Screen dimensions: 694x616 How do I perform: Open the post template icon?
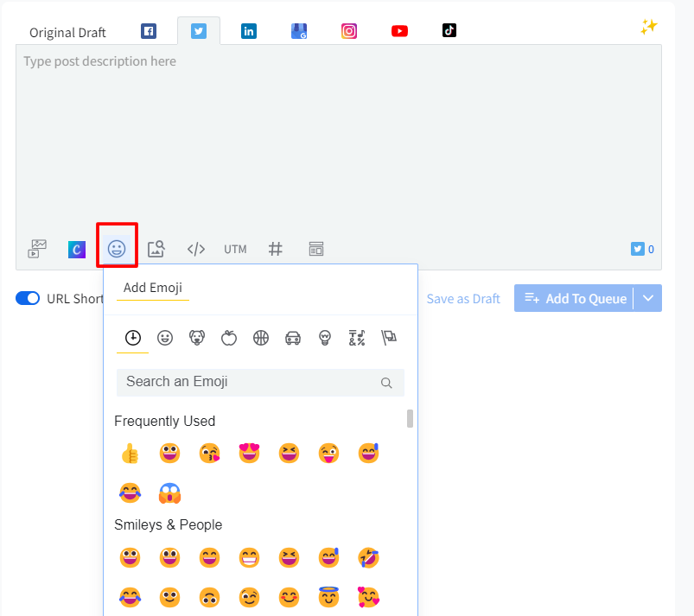pyautogui.click(x=316, y=249)
